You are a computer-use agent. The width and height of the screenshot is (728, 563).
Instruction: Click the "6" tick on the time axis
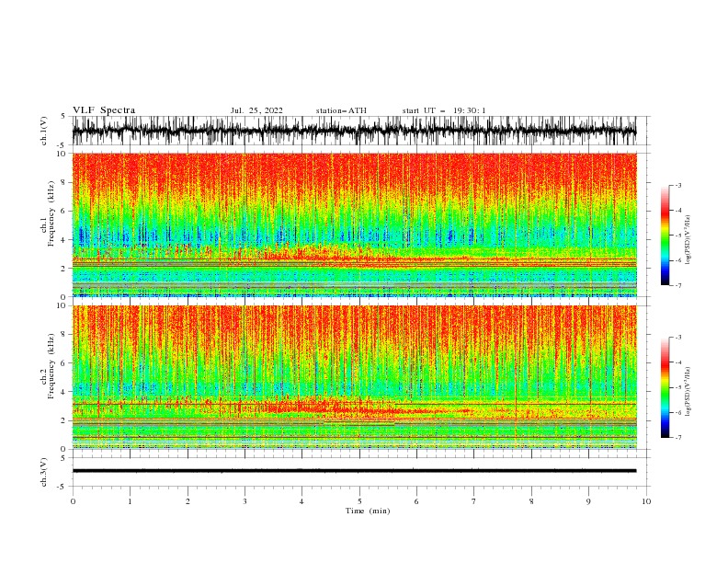coord(416,501)
